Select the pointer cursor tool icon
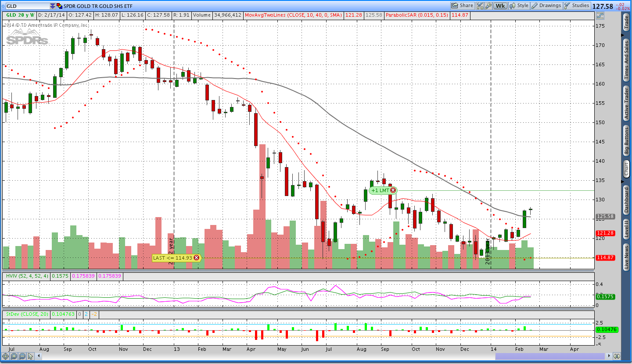The width and height of the screenshot is (632, 364). pyautogui.click(x=31, y=356)
